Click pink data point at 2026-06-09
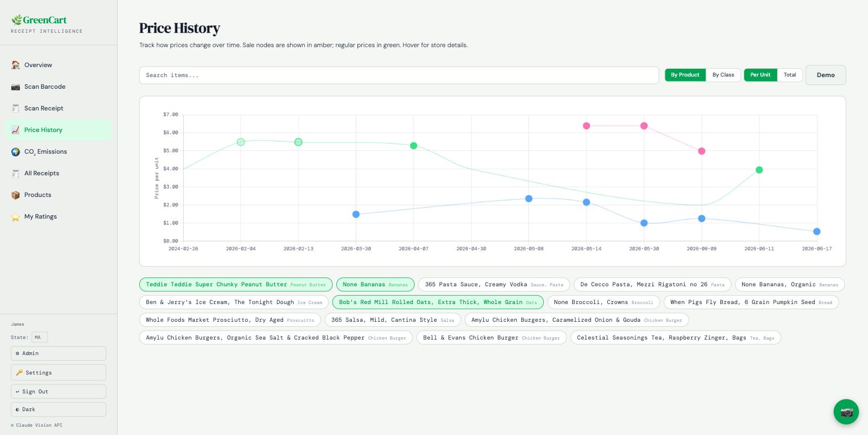Viewport: 868px width, 435px height. click(702, 151)
